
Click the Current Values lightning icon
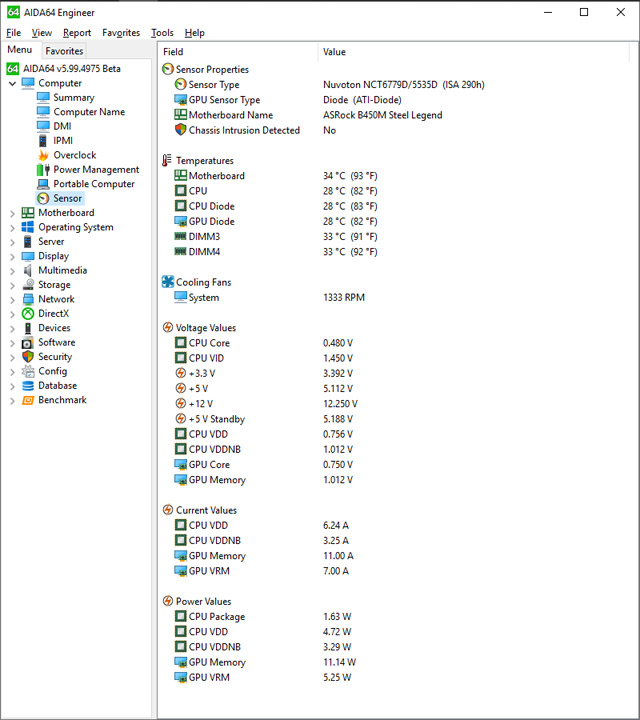168,510
